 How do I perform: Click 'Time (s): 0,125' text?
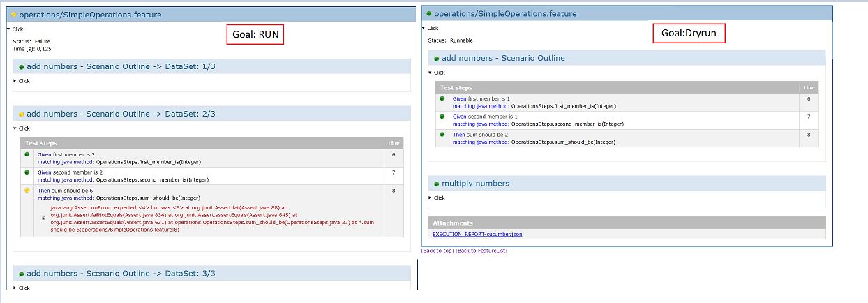click(32, 49)
